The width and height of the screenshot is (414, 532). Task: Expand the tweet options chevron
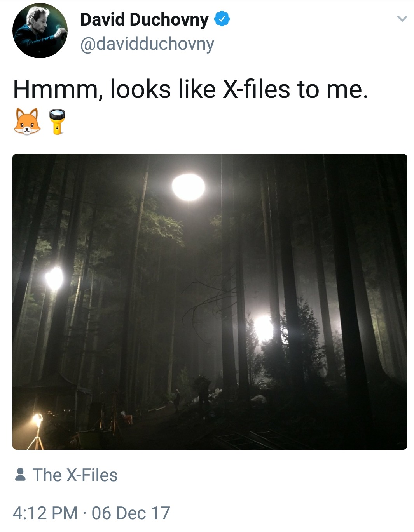402,18
